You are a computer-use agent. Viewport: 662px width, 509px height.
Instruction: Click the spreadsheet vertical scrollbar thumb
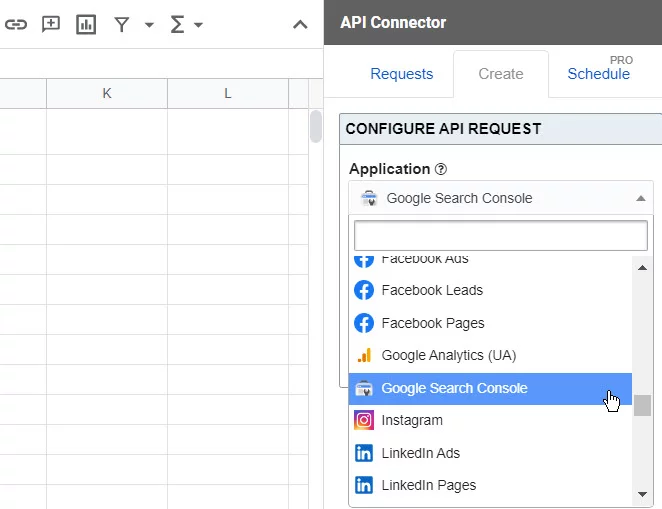[315, 126]
